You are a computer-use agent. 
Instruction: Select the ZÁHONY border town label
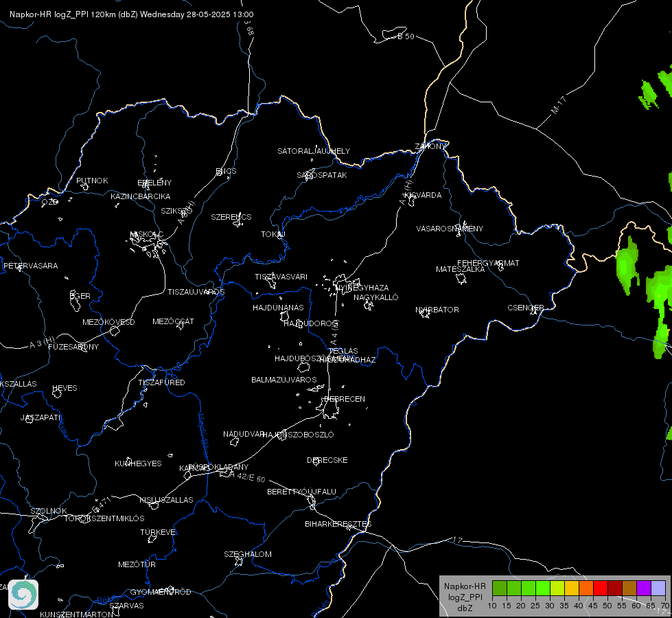[430, 146]
